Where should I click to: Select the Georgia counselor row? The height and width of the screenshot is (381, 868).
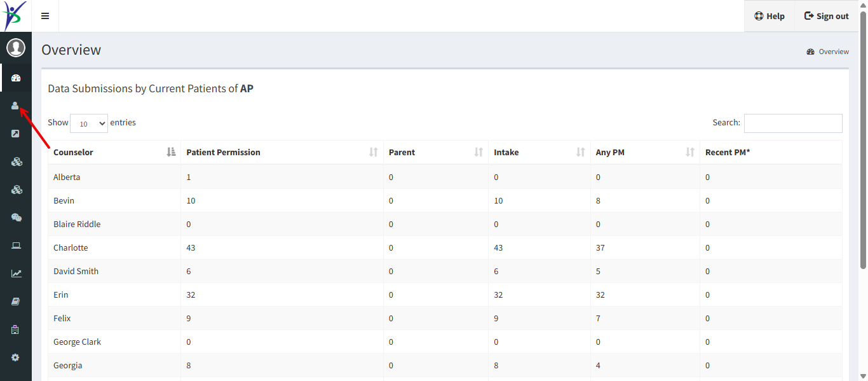tap(445, 365)
